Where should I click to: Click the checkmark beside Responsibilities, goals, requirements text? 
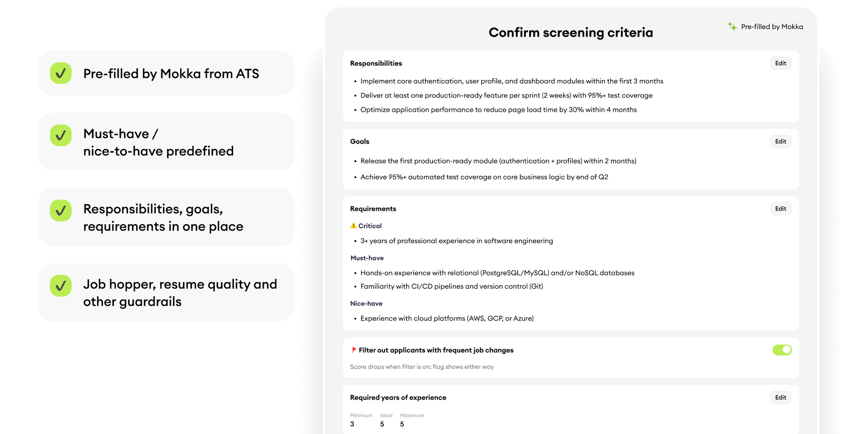point(61,211)
